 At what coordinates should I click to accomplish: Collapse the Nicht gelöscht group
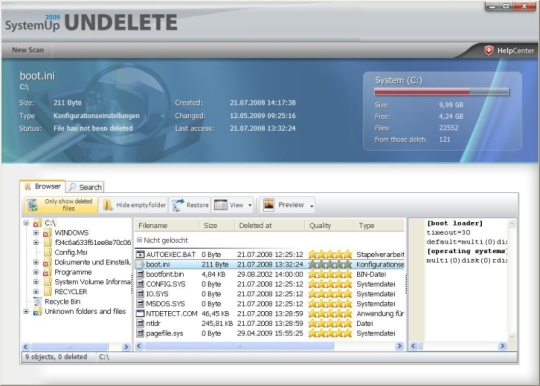pyautogui.click(x=139, y=240)
